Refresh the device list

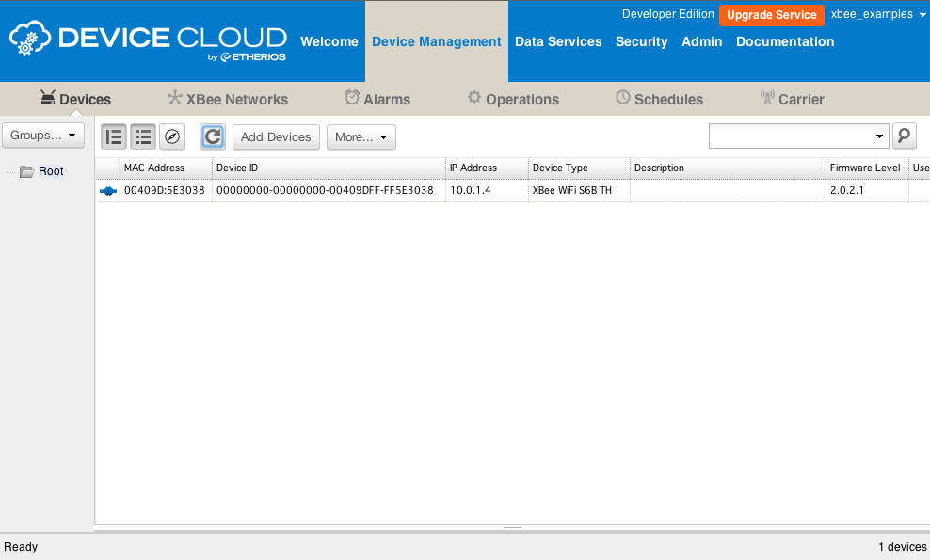213,137
